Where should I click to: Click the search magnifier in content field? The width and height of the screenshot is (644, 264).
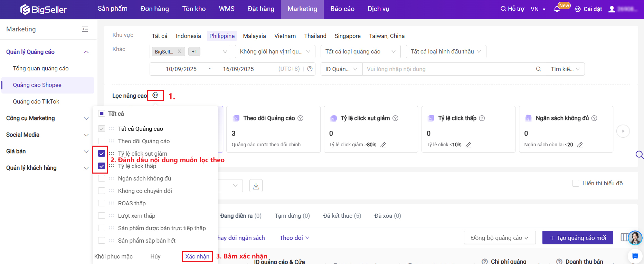pyautogui.click(x=538, y=69)
